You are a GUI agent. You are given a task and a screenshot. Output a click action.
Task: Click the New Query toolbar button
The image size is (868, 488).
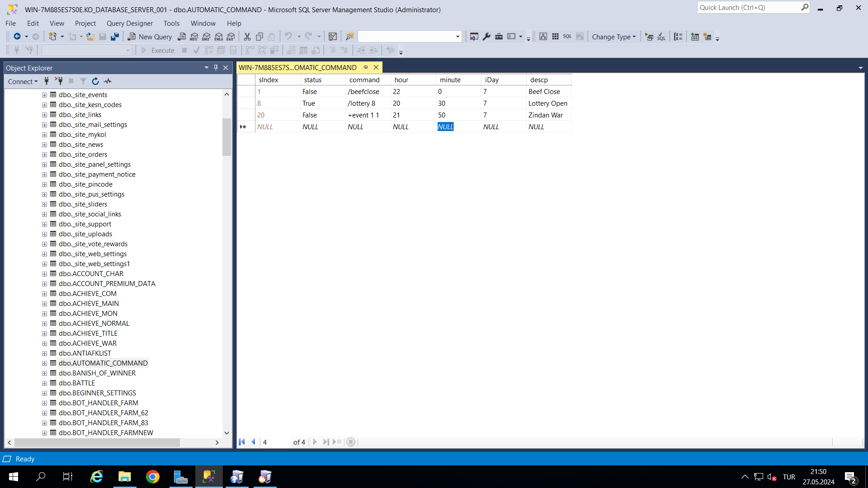coord(150,37)
